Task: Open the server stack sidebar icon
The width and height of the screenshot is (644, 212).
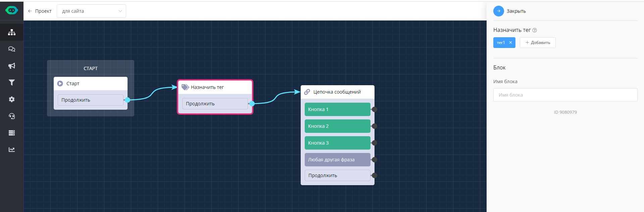Action: 12,133
